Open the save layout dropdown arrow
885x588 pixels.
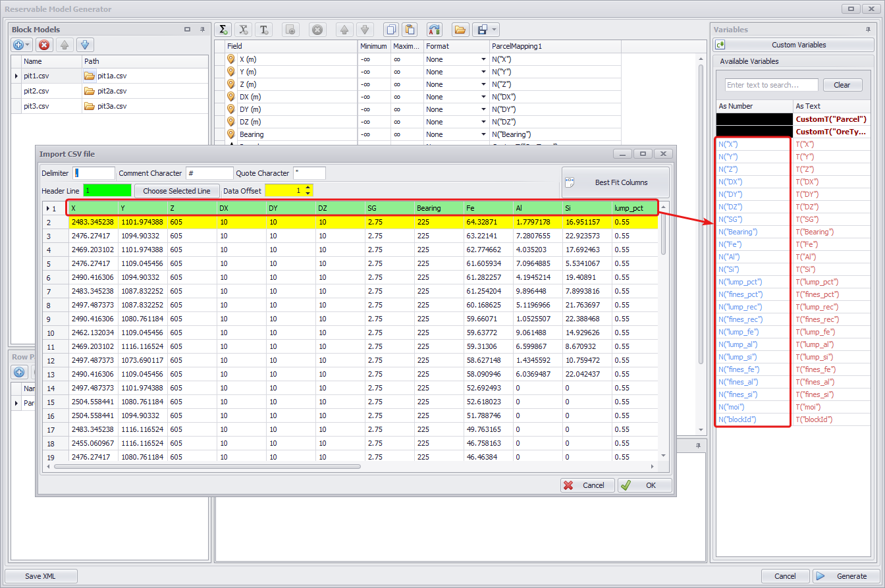(x=495, y=30)
